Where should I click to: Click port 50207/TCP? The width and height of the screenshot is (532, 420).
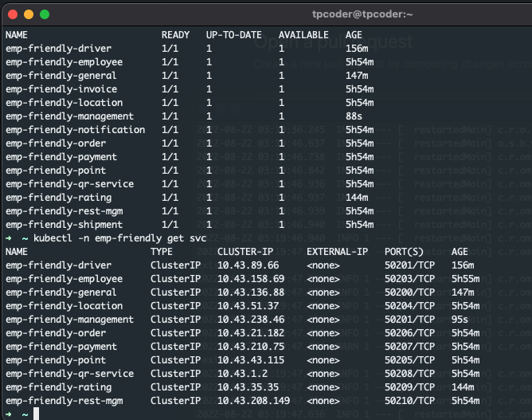pos(409,347)
